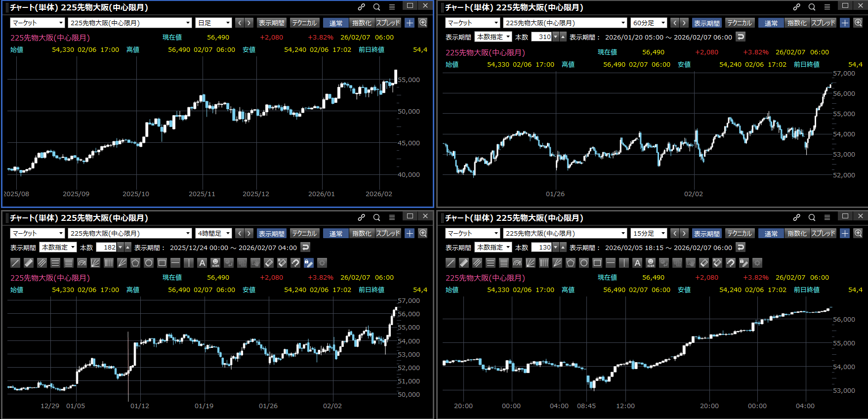Open the 本数指定 dropdown in 15分足 chart
Viewport: 868px width, 419px height.
pyautogui.click(x=493, y=248)
